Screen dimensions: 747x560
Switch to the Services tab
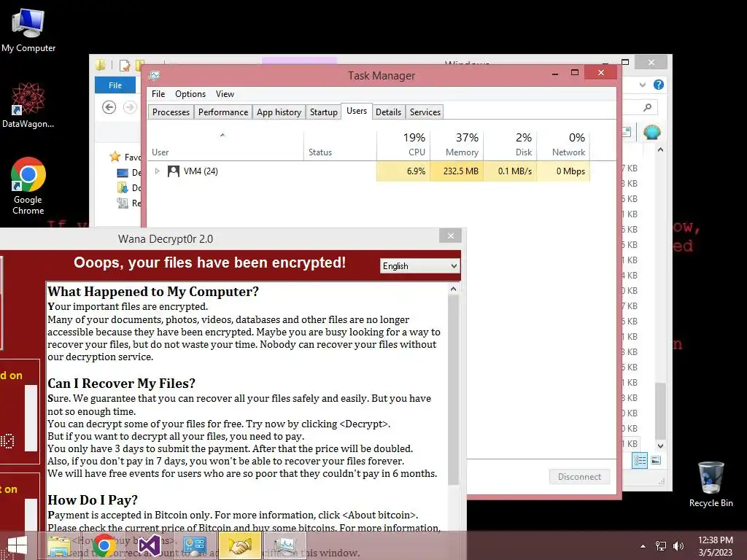click(x=425, y=112)
